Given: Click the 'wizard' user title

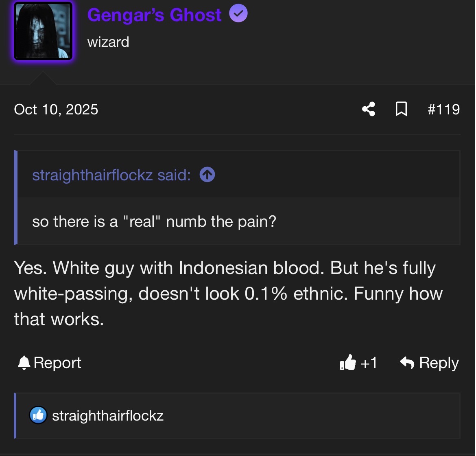Looking at the screenshot, I should (x=108, y=42).
